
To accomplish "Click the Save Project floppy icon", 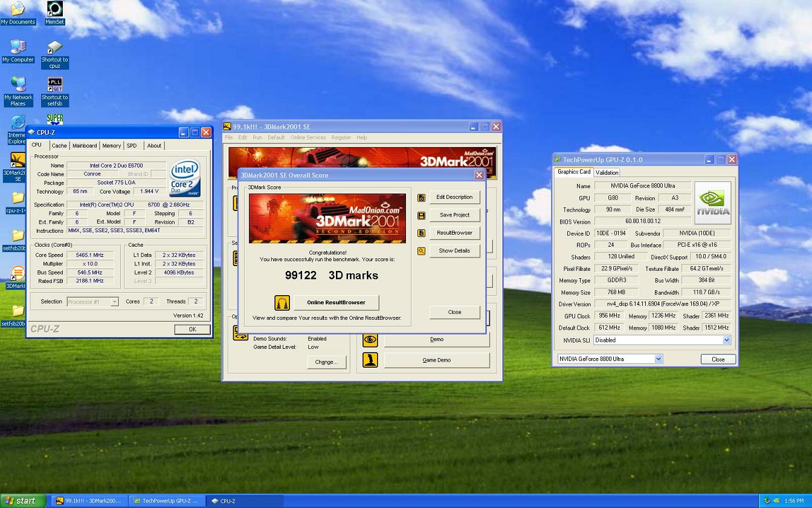I will tap(421, 215).
